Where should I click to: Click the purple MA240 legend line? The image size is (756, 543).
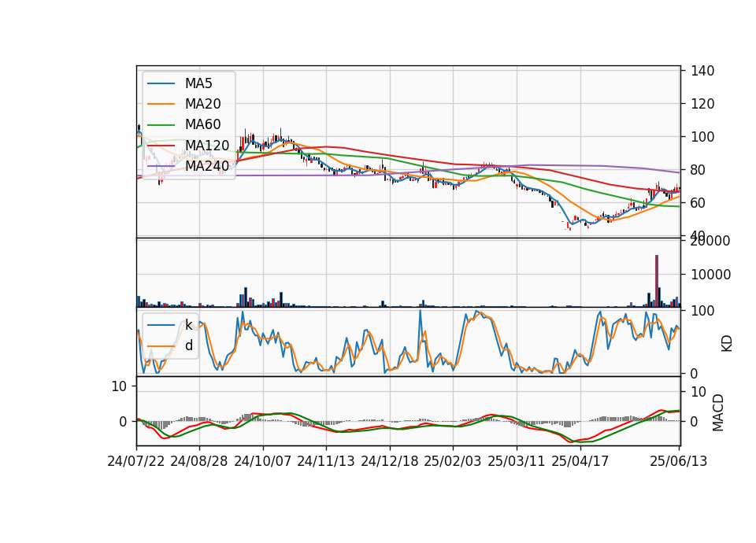(161, 166)
